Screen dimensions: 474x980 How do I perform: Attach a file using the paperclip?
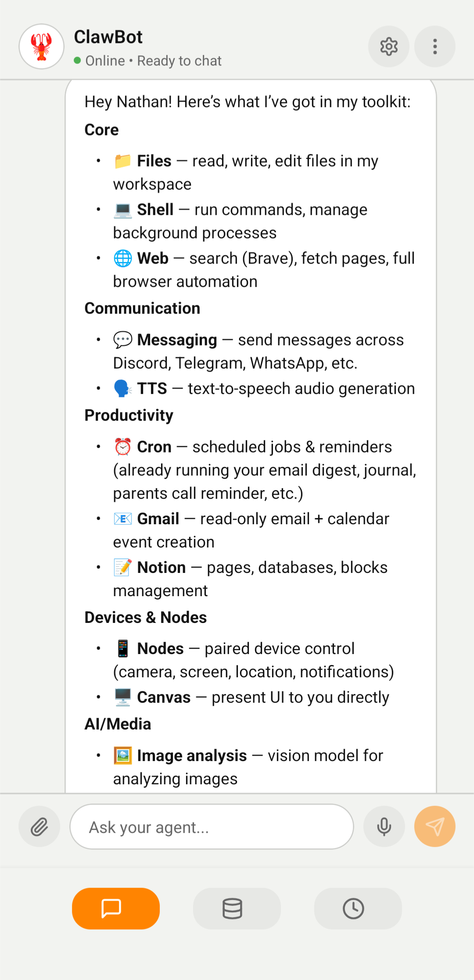(39, 826)
